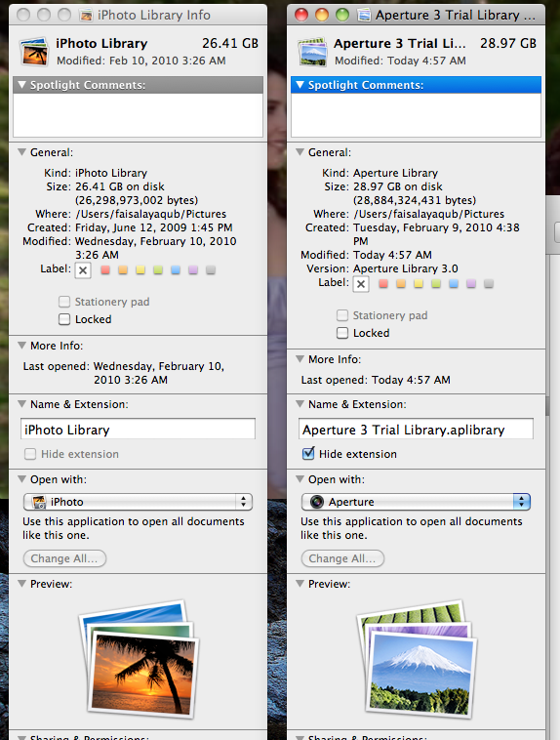Image resolution: width=560 pixels, height=740 pixels.
Task: Click Change All in the iPhoto window
Action: [64, 558]
